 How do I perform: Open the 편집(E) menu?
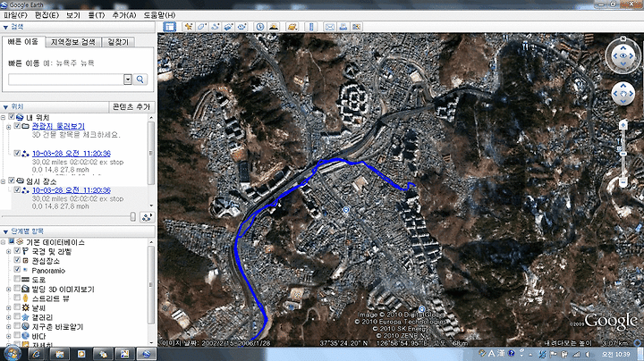click(47, 15)
